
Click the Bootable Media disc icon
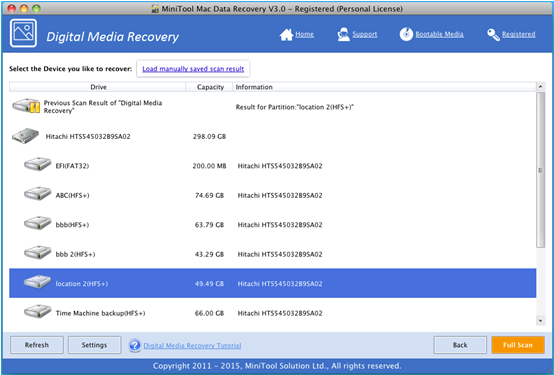pos(406,34)
